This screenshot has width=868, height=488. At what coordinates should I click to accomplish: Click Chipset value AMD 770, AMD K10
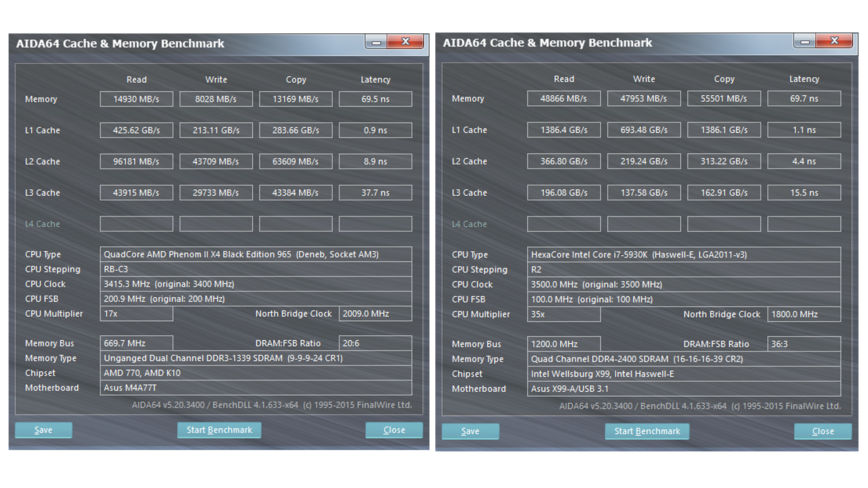[256, 373]
